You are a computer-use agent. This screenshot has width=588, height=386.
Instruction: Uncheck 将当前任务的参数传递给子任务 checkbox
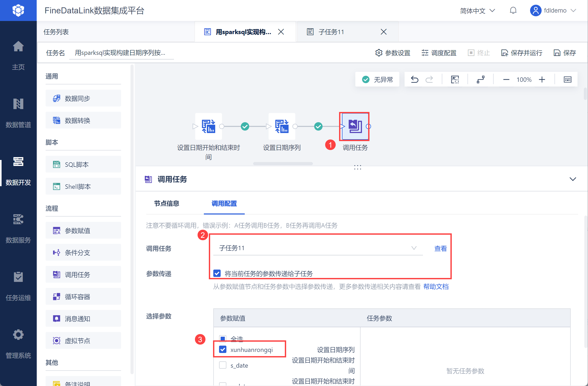[x=217, y=273]
